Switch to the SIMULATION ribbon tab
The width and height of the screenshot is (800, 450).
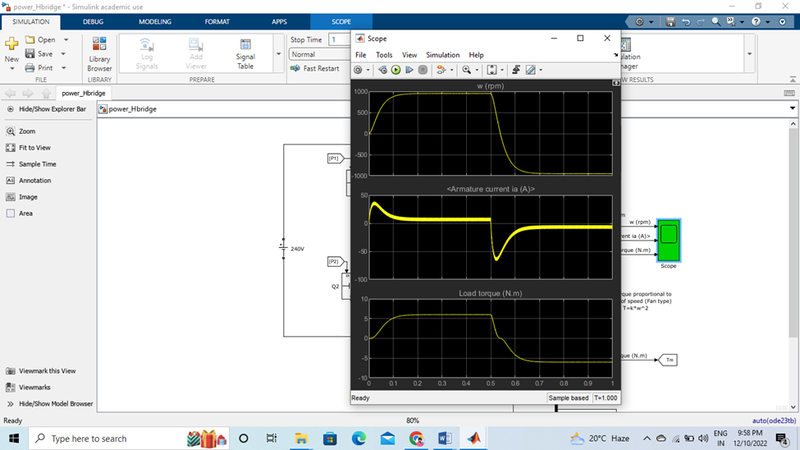click(x=31, y=22)
